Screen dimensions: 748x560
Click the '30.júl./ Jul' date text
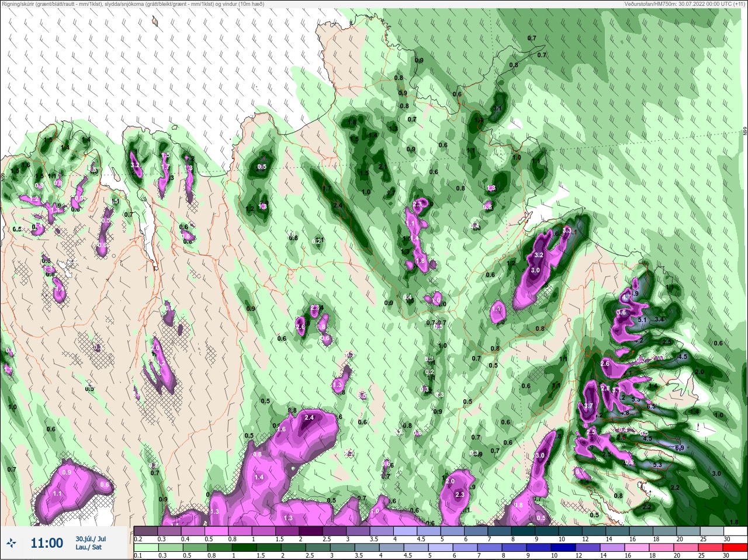(x=91, y=538)
